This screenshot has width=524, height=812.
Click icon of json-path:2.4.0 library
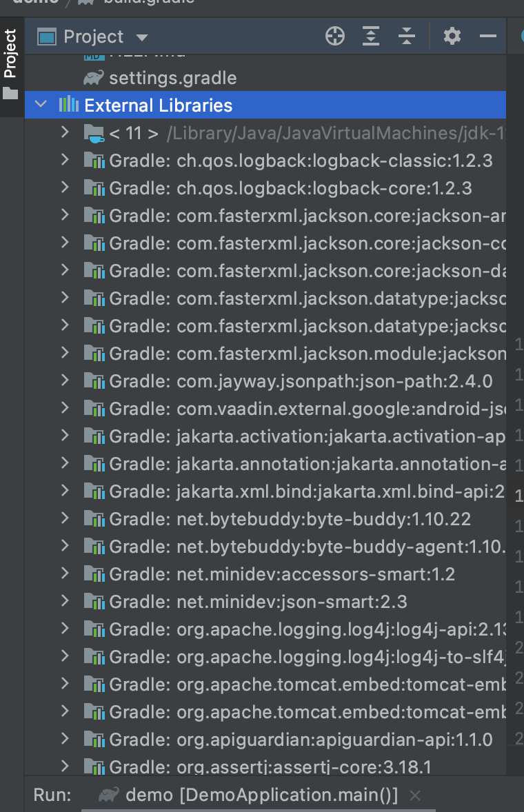[x=94, y=381]
